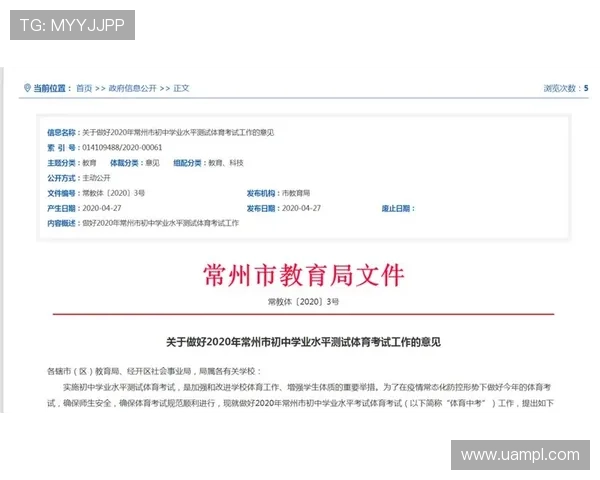Select the 发布日期 value 2020-04-27
600x480 pixels.
tap(302, 208)
